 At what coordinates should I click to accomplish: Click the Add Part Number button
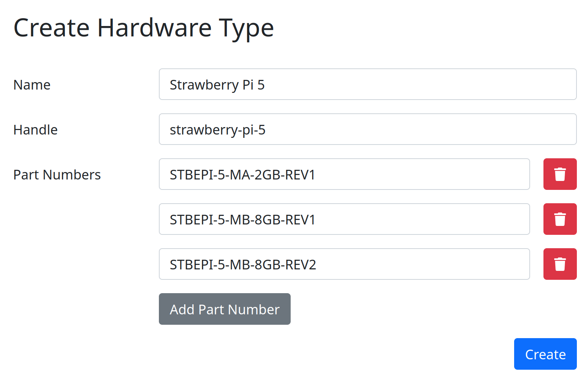[x=224, y=309]
